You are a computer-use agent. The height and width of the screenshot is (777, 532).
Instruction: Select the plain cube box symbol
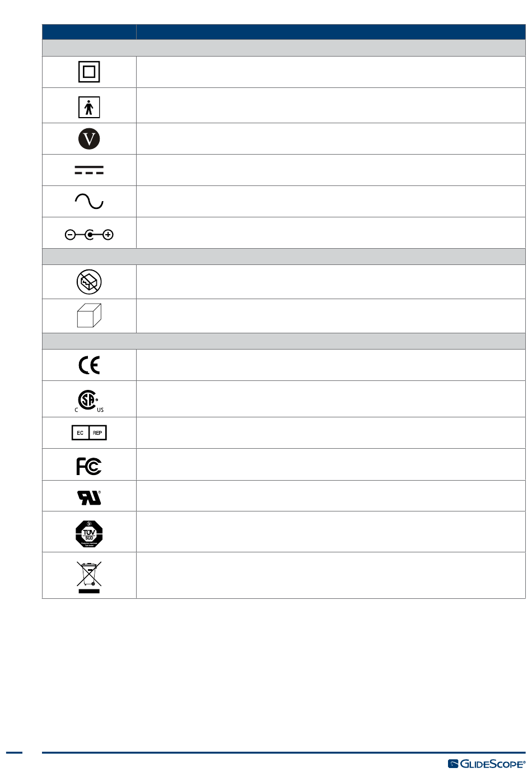tap(89, 315)
